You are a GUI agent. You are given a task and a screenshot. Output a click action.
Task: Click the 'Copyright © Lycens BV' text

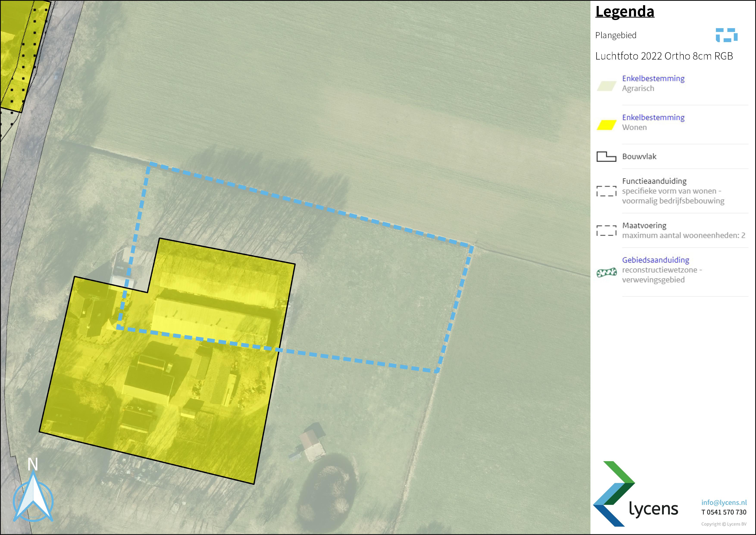(x=724, y=524)
